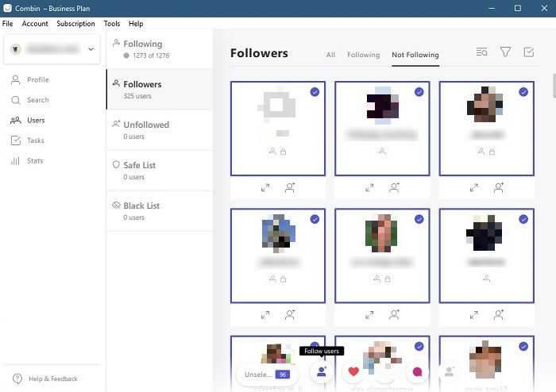Image resolution: width=556 pixels, height=392 pixels.
Task: Uncheck the blue sky avatar card
Action: pos(315,219)
